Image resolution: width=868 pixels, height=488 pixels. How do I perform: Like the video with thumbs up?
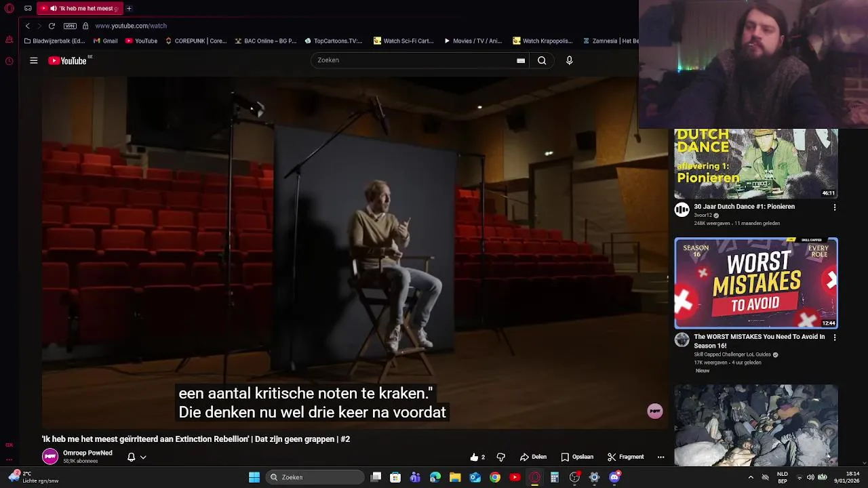pos(477,457)
